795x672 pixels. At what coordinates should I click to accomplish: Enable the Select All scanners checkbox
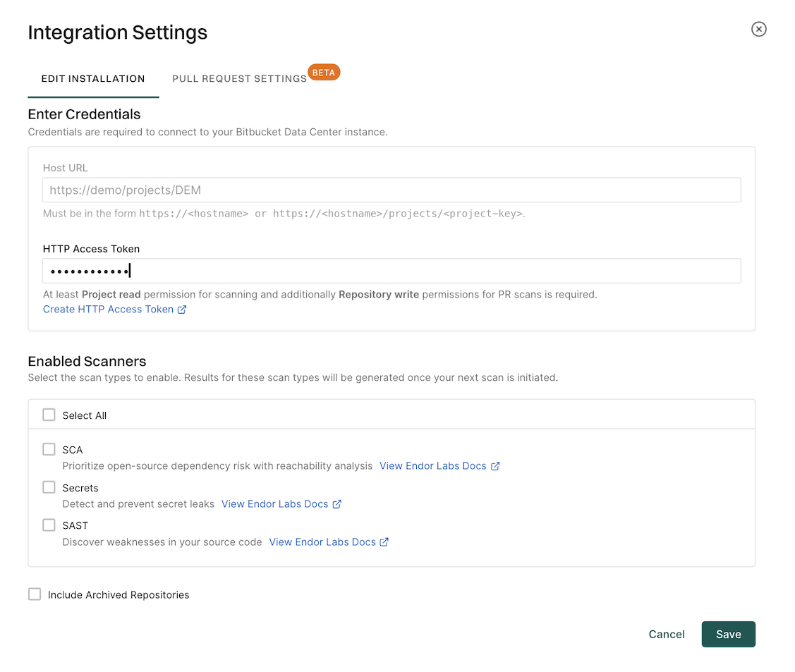pyautogui.click(x=49, y=415)
